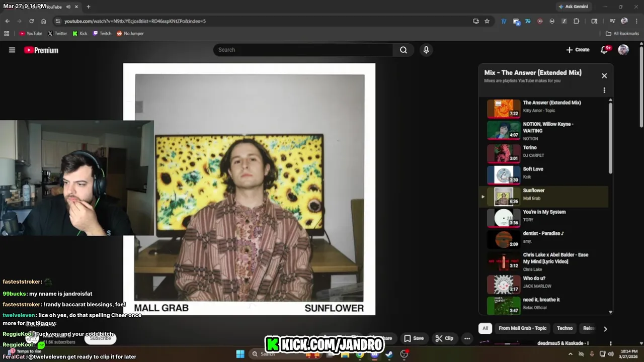Screen dimensions: 644x362
Task: Open No Jumper bookmark
Action: [130, 34]
